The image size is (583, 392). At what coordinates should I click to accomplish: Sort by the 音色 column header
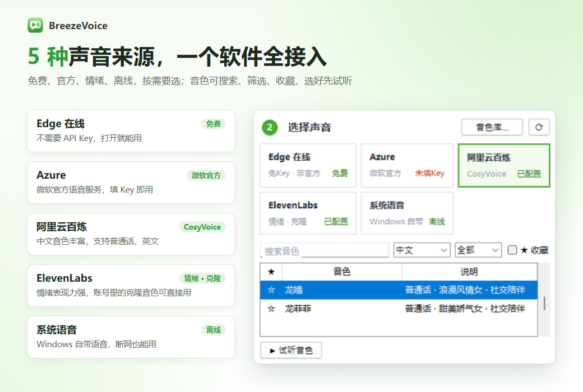342,272
